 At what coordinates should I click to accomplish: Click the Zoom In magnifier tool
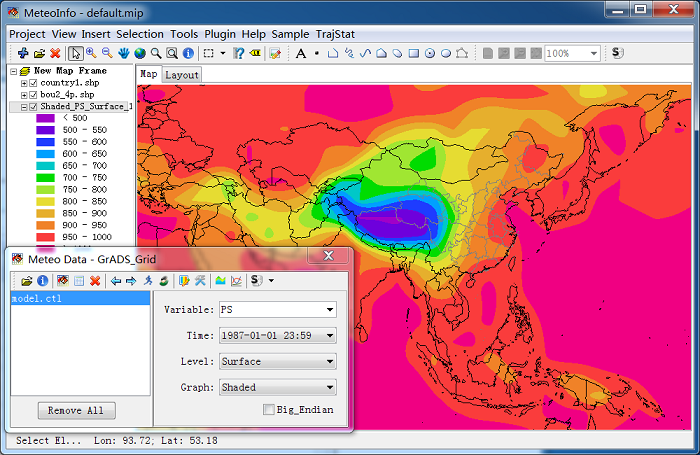coord(91,53)
